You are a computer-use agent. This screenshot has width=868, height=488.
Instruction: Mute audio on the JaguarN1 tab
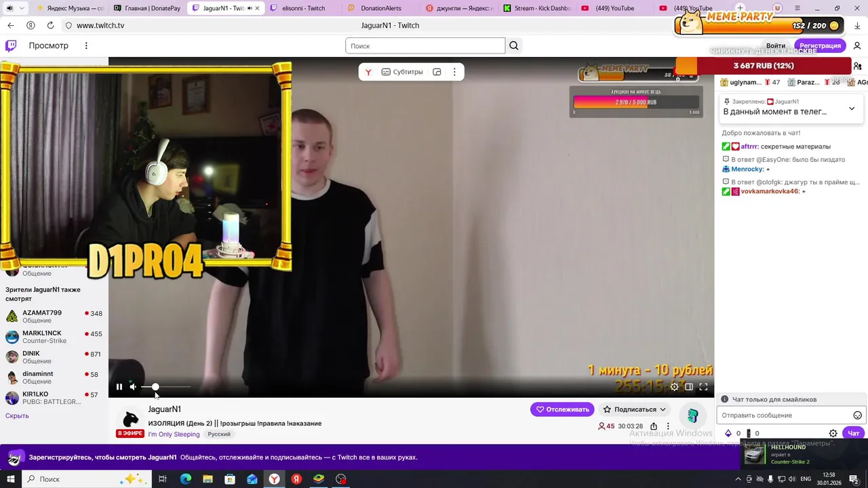249,8
